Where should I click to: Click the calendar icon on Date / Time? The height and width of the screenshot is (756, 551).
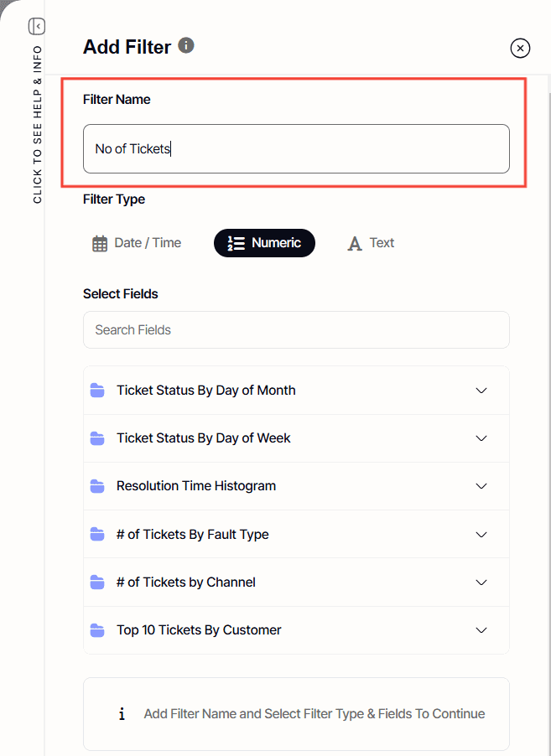(100, 244)
